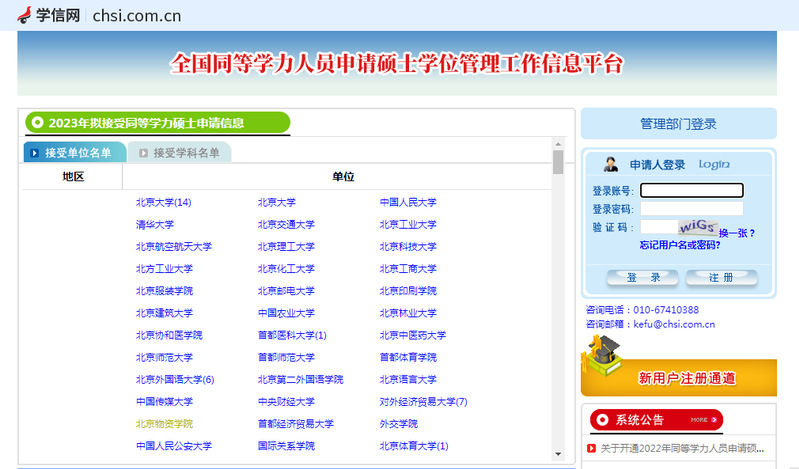This screenshot has height=469, width=799.
Task: Click the 学信网 bird logo icon
Action: 24,15
